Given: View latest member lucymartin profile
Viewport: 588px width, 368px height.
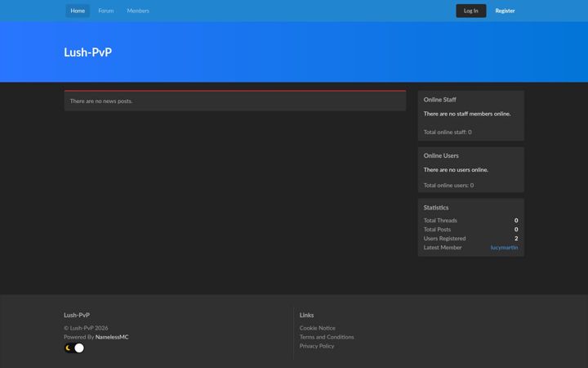Looking at the screenshot, I should tap(505, 248).
